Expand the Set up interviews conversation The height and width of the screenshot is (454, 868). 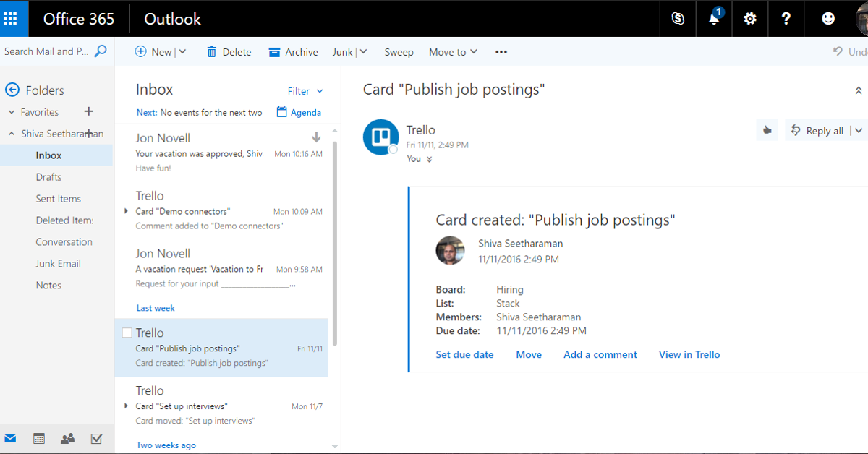pos(126,406)
